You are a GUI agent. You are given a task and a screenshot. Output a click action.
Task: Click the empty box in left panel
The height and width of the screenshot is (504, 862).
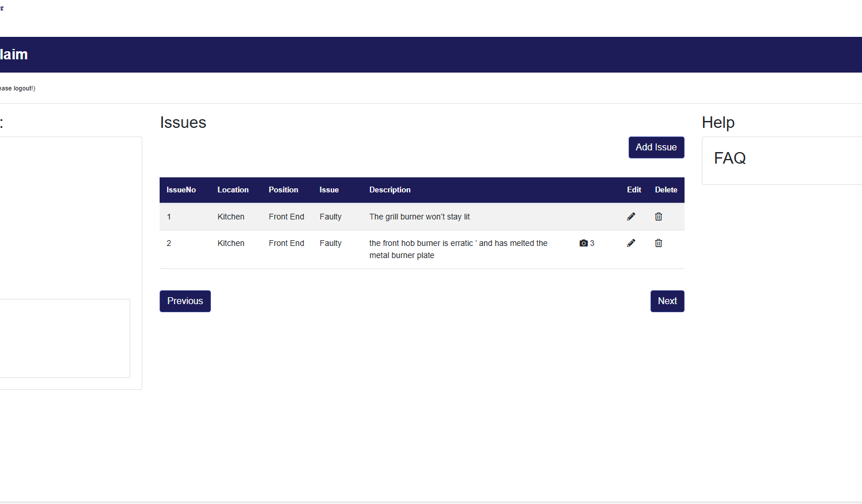[x=65, y=338]
